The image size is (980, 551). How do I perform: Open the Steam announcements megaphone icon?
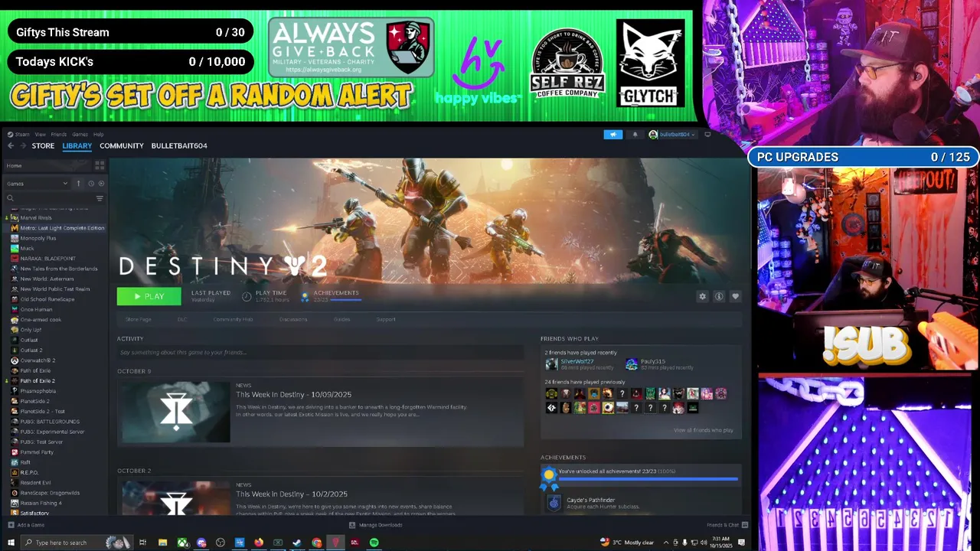[613, 135]
